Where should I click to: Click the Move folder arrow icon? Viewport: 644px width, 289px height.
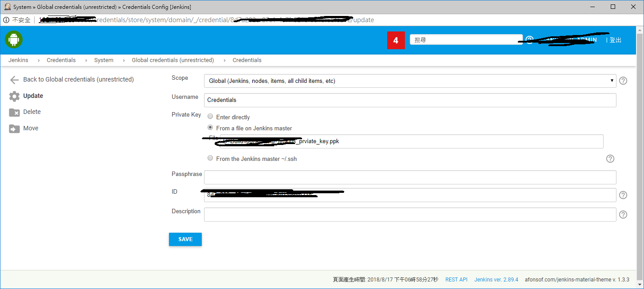(x=14, y=129)
